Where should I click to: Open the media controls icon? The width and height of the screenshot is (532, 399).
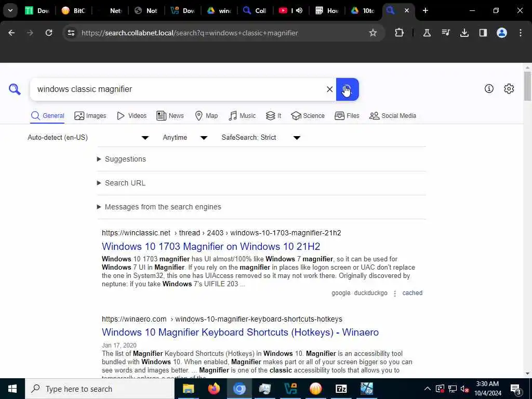coord(446,33)
